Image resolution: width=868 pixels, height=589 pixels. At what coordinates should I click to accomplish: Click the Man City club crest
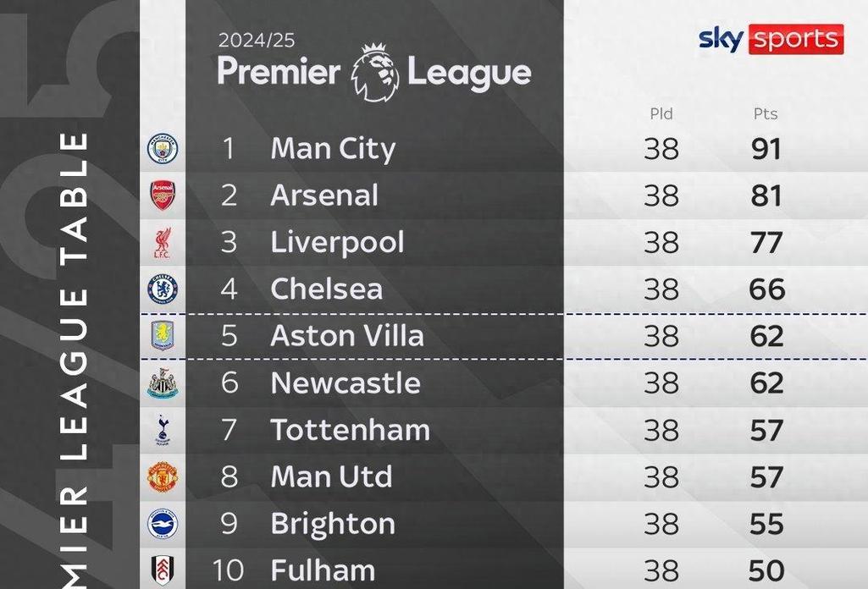point(163,149)
